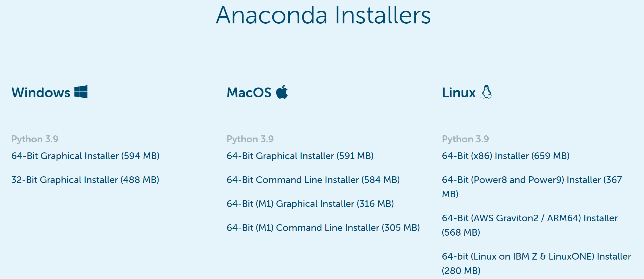Select Python 3.9 label under Linux
The image size is (644, 279).
[x=465, y=139]
